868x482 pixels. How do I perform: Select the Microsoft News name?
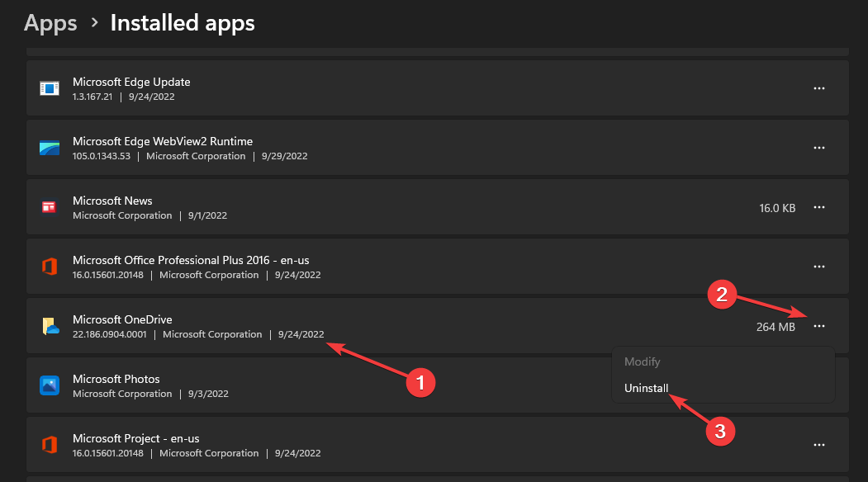pos(112,201)
